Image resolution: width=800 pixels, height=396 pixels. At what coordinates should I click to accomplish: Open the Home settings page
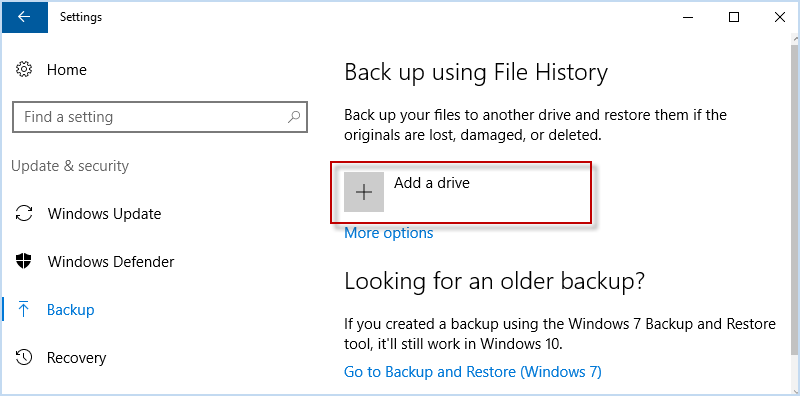click(66, 69)
